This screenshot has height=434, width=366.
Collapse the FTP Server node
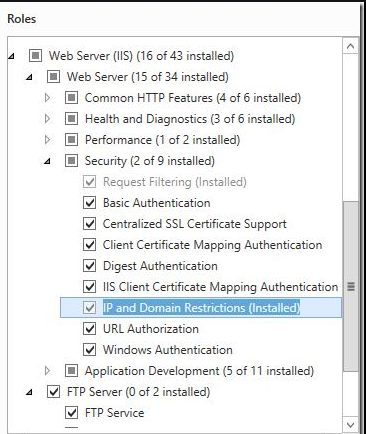click(x=30, y=393)
